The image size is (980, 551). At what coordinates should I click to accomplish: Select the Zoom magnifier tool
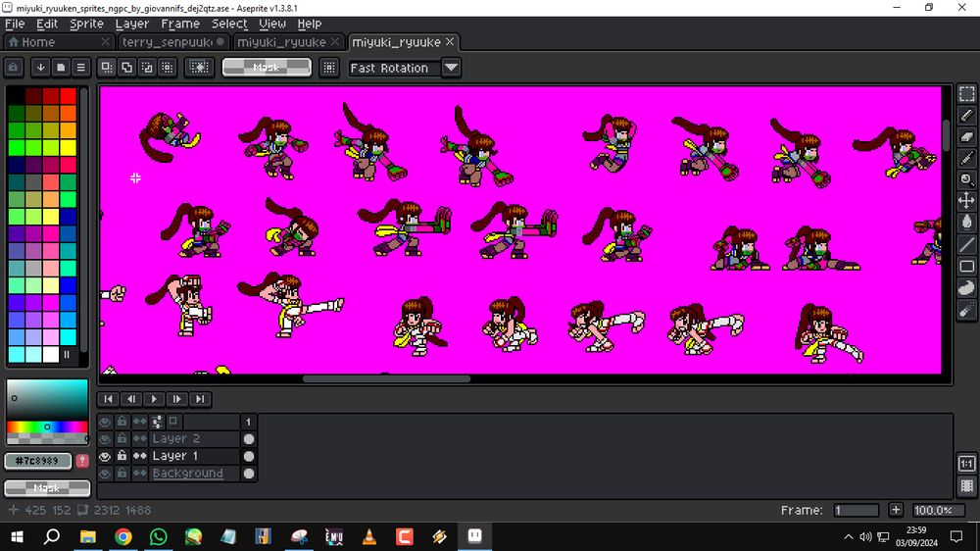point(966,179)
